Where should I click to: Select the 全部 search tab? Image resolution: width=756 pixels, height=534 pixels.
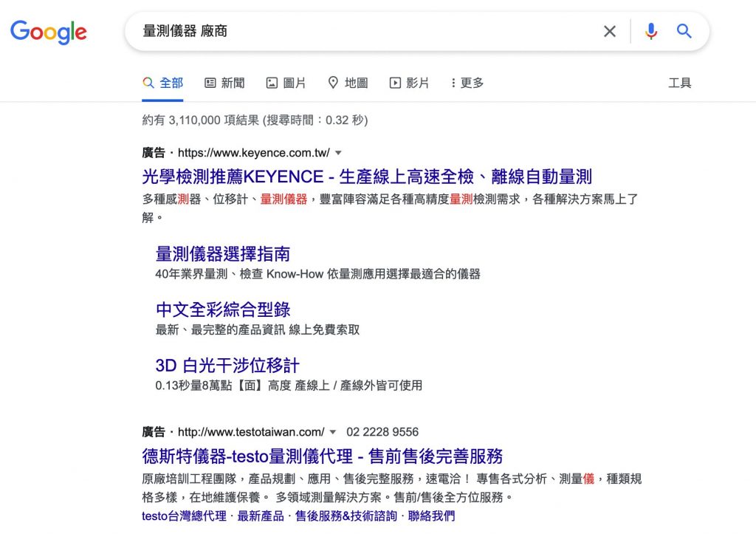162,83
